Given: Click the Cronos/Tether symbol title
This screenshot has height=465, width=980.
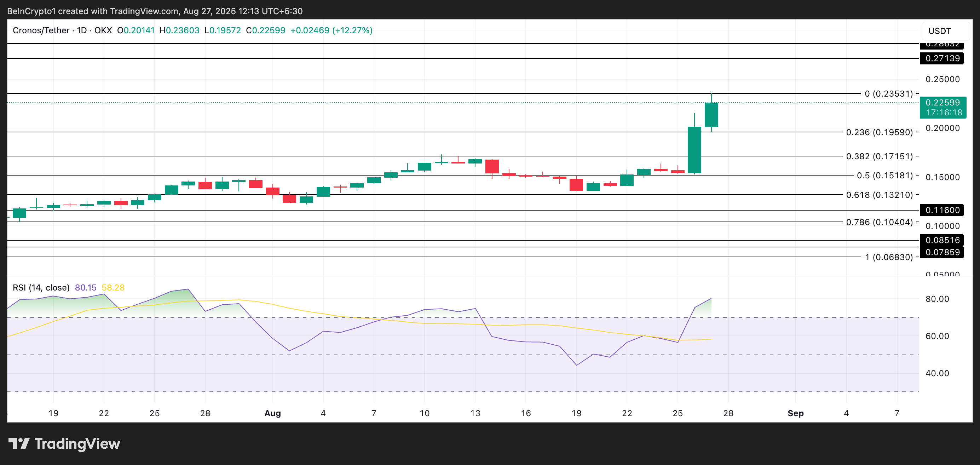Looking at the screenshot, I should [41, 30].
